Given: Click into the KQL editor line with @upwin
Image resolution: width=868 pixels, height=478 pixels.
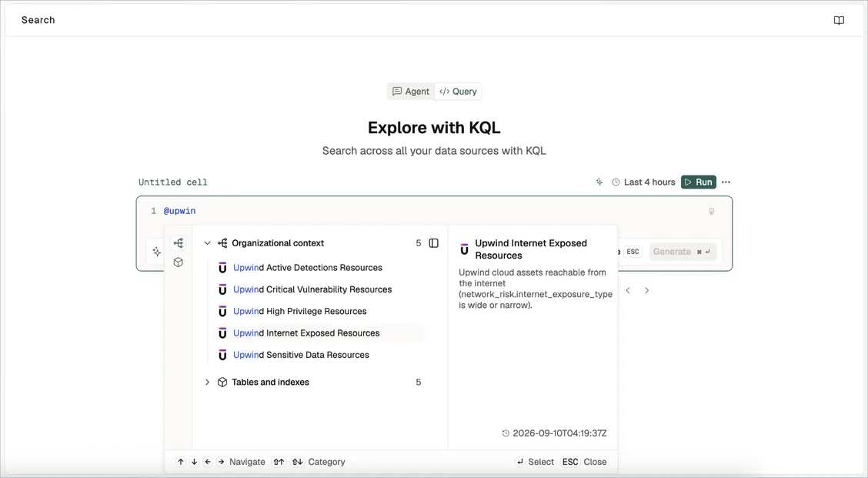Looking at the screenshot, I should [434, 211].
